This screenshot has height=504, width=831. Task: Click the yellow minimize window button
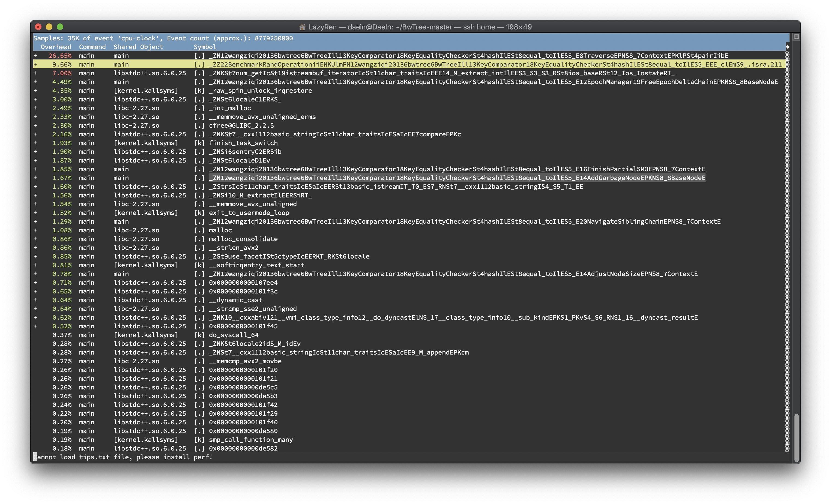pos(49,27)
